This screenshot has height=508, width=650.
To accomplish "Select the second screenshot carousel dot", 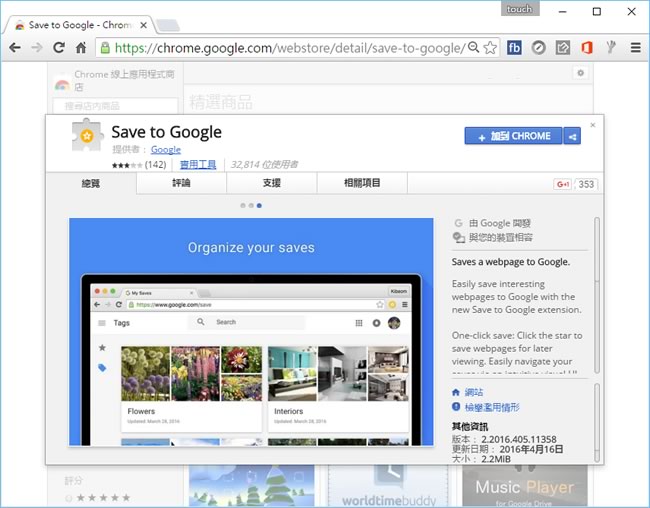I will tap(251, 206).
